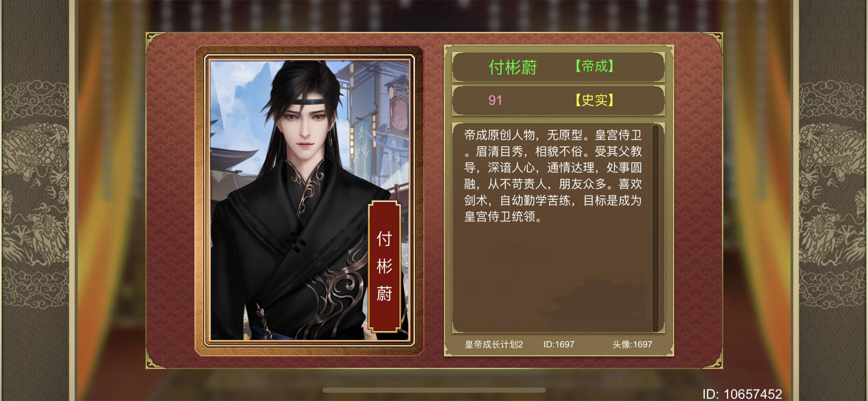Click the bottom-left ornate corner decoration
868x401 pixels.
(x=155, y=359)
